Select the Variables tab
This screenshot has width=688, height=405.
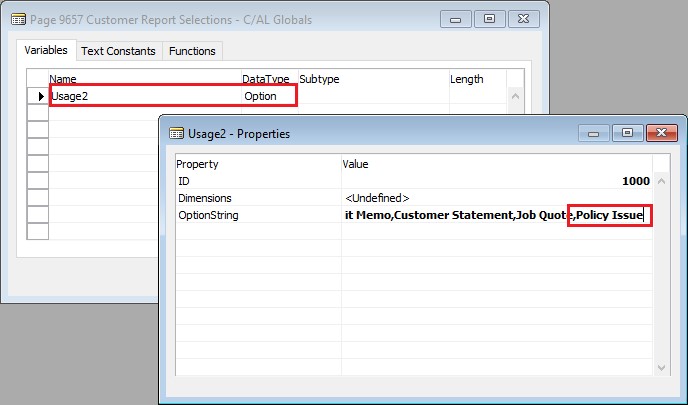point(46,50)
